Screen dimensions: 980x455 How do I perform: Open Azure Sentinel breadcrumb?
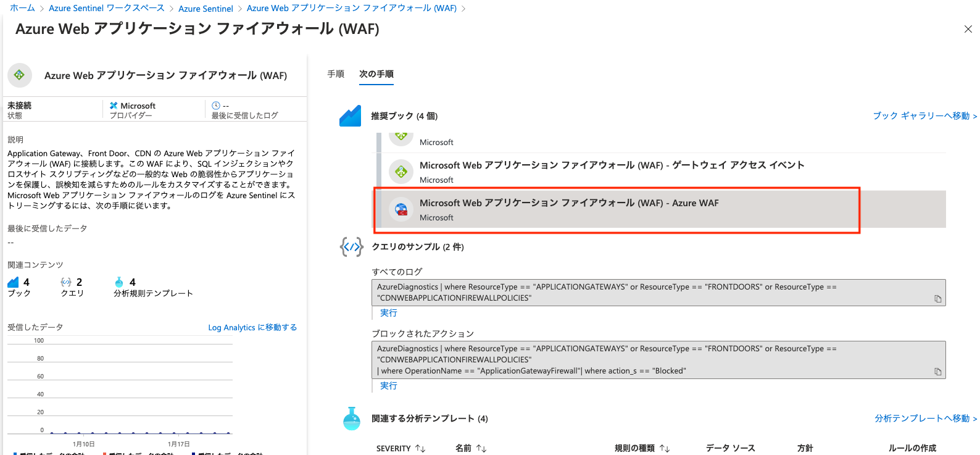pyautogui.click(x=206, y=9)
